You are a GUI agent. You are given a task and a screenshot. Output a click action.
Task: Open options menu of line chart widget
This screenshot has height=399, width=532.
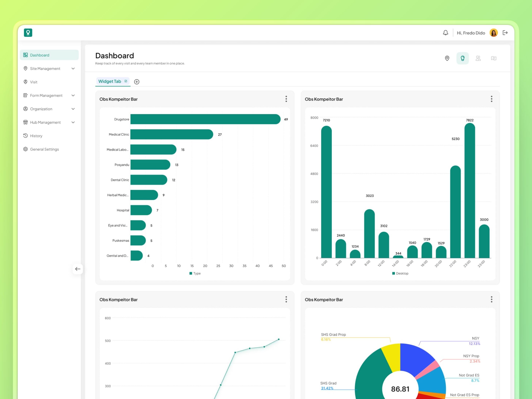286,299
